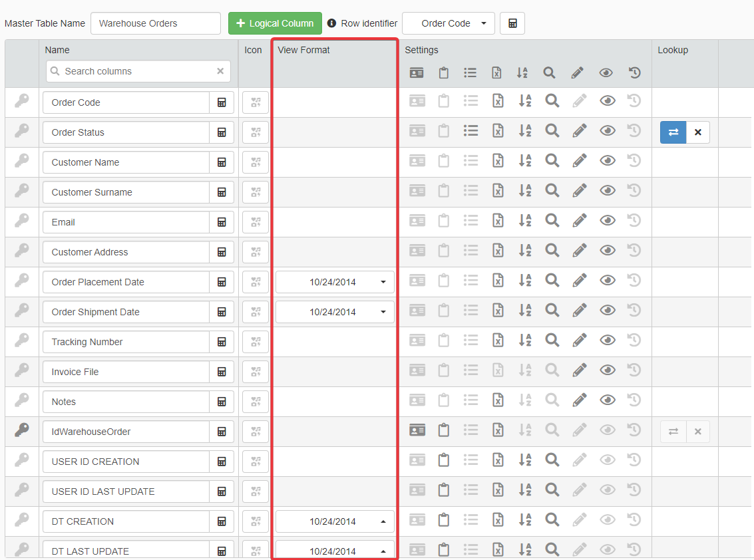Screen dimensions: 754x560
Task: Click the key icon for IdWarehouseOrder row
Action: [x=22, y=431]
